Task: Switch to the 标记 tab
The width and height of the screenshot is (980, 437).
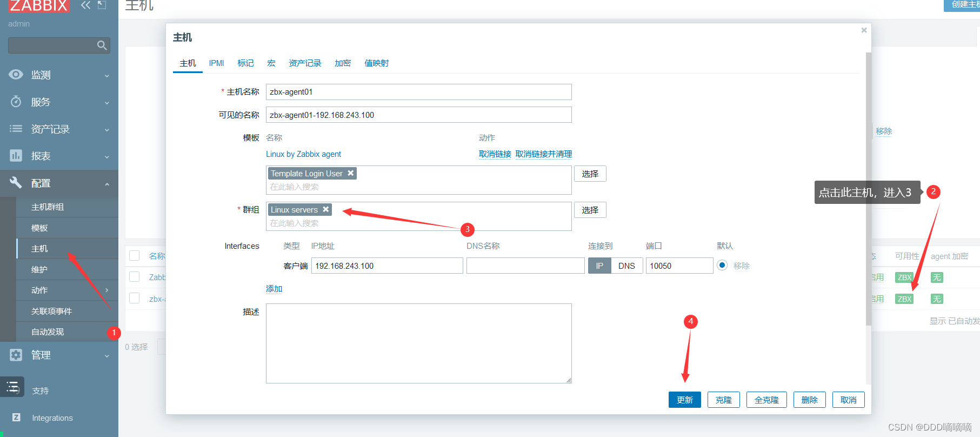Action: pyautogui.click(x=245, y=63)
